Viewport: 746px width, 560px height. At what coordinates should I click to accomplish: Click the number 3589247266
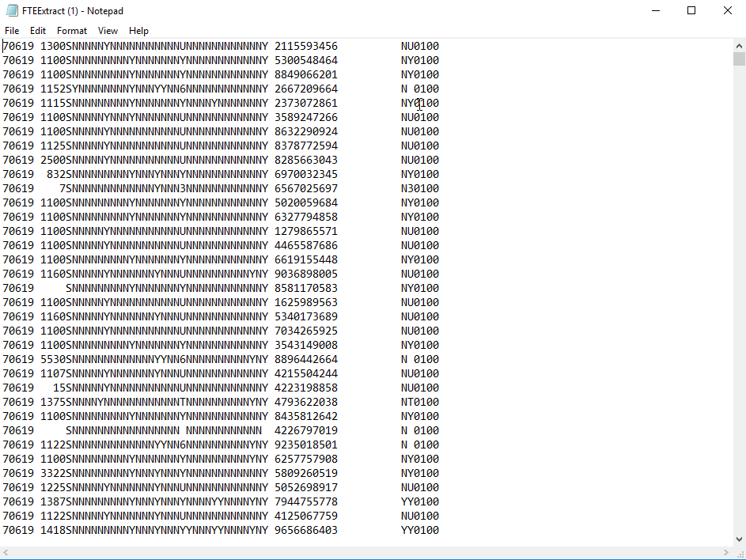pos(306,118)
